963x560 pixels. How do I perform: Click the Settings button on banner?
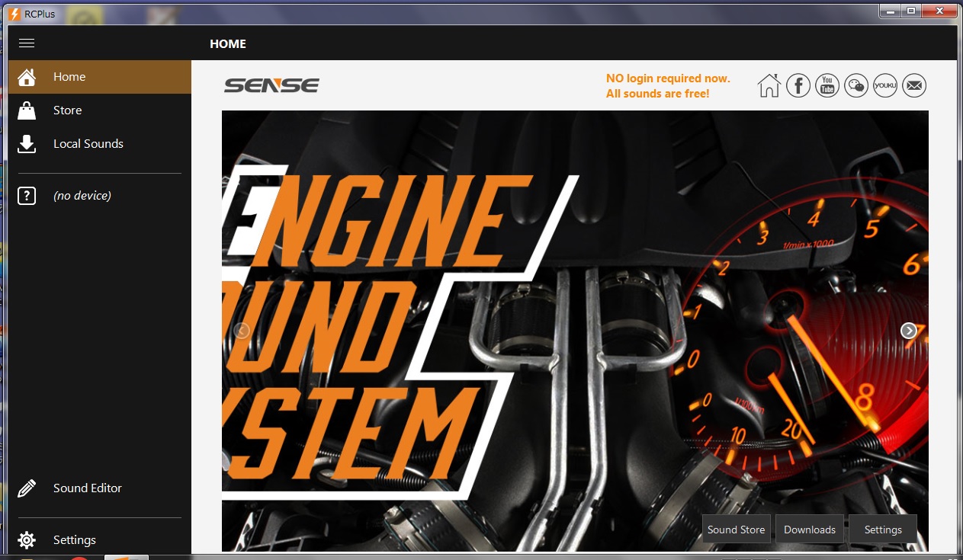[882, 530]
